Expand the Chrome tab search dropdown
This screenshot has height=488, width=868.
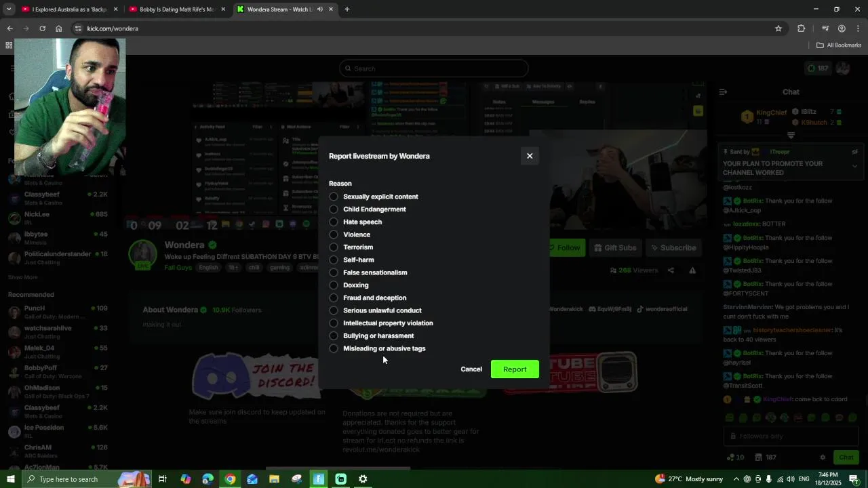[9, 9]
